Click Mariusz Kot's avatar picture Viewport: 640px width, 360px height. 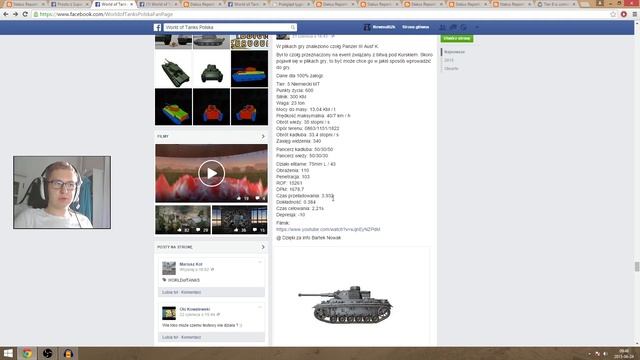169,268
